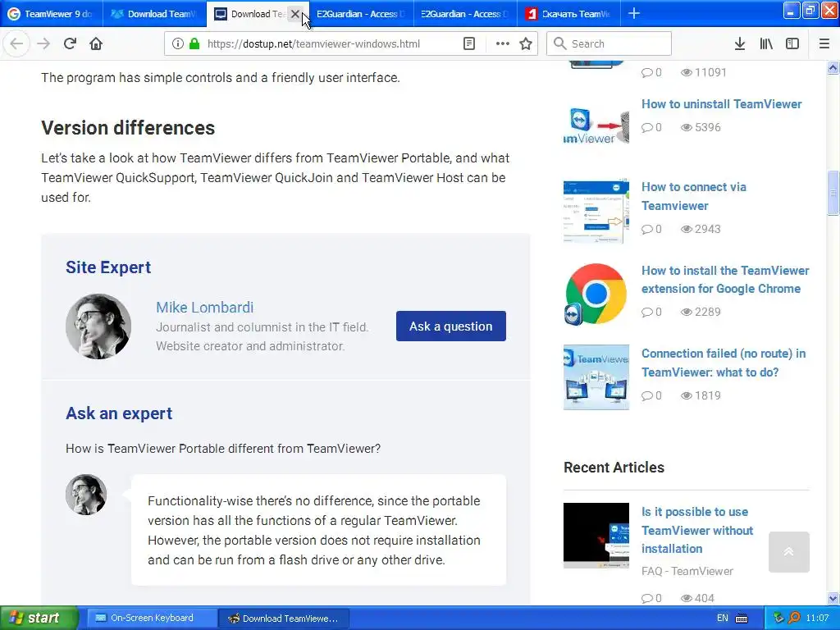The width and height of the screenshot is (840, 630).
Task: Open the browser home page
Action: (96, 44)
